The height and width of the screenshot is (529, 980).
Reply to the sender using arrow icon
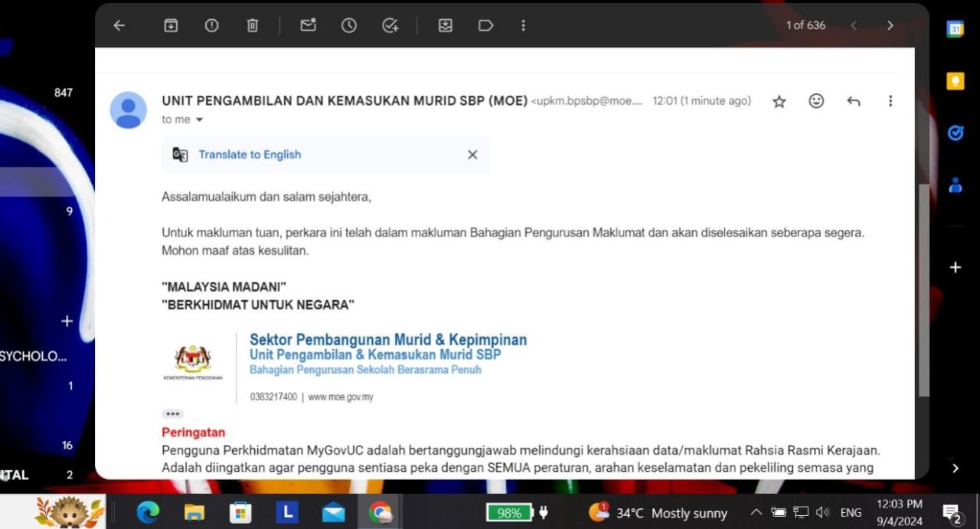pyautogui.click(x=854, y=101)
